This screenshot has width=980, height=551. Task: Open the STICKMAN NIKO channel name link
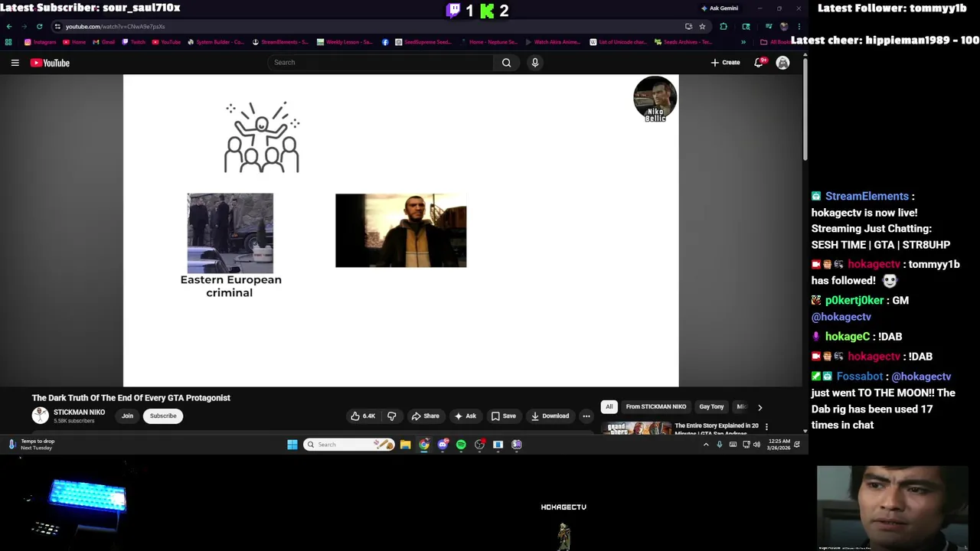click(x=79, y=412)
